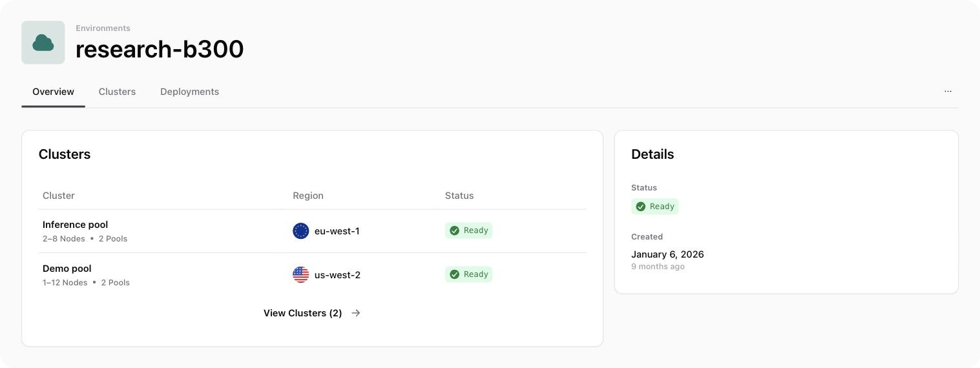Click the Cluster column header

(x=59, y=196)
